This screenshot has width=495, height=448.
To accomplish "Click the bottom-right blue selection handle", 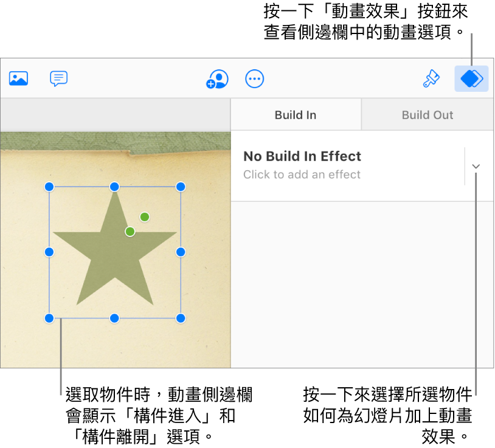I will 181,319.
